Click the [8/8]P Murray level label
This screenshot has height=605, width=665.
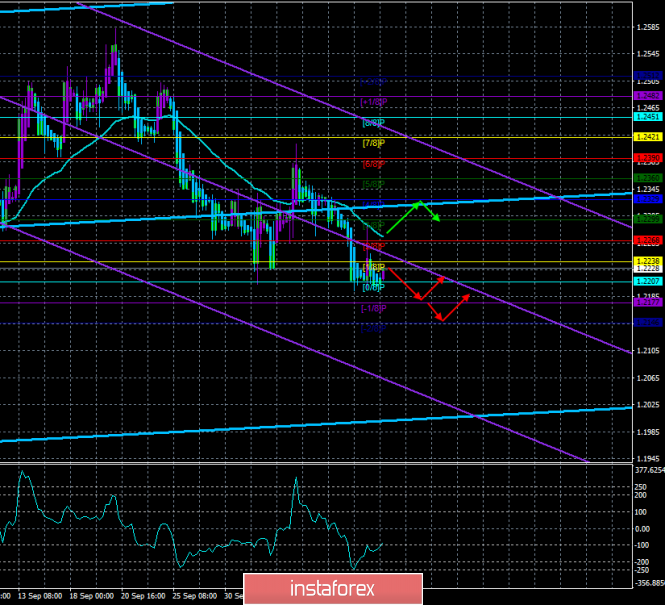(372, 123)
